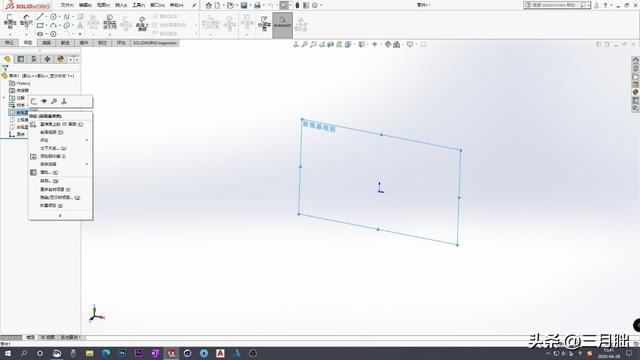Open the Rectangle tool dropdown arrow
Screen dimensions: 640x360
pyautogui.click(x=46, y=25)
